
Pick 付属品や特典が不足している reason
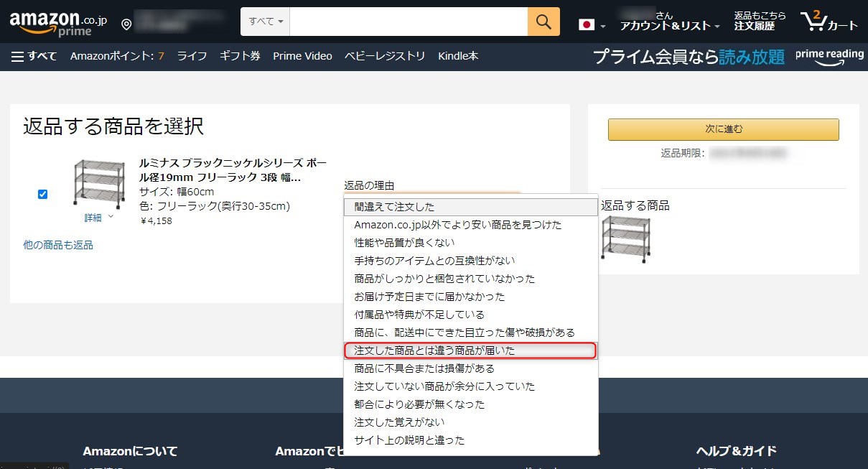click(471, 315)
